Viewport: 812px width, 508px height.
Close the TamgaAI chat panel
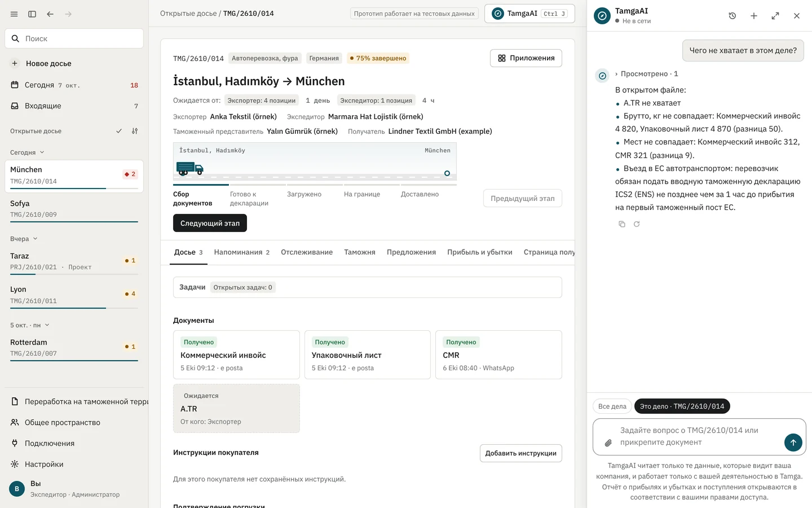[x=796, y=16]
